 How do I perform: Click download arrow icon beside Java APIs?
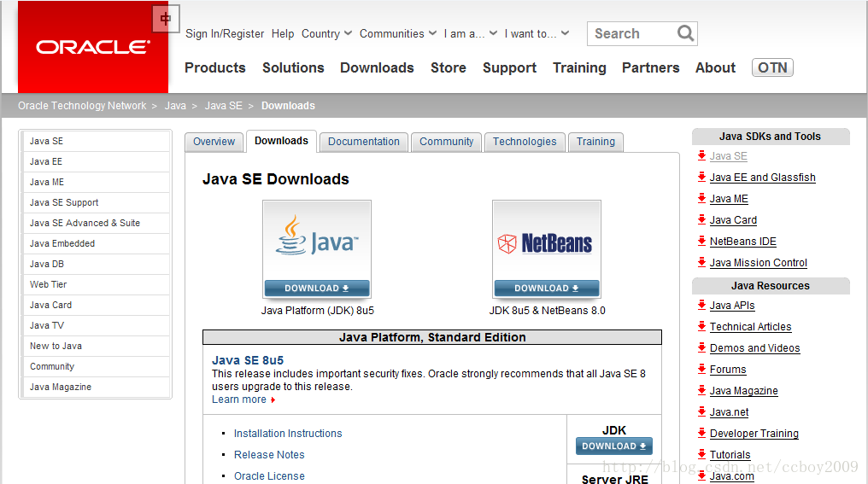click(702, 305)
